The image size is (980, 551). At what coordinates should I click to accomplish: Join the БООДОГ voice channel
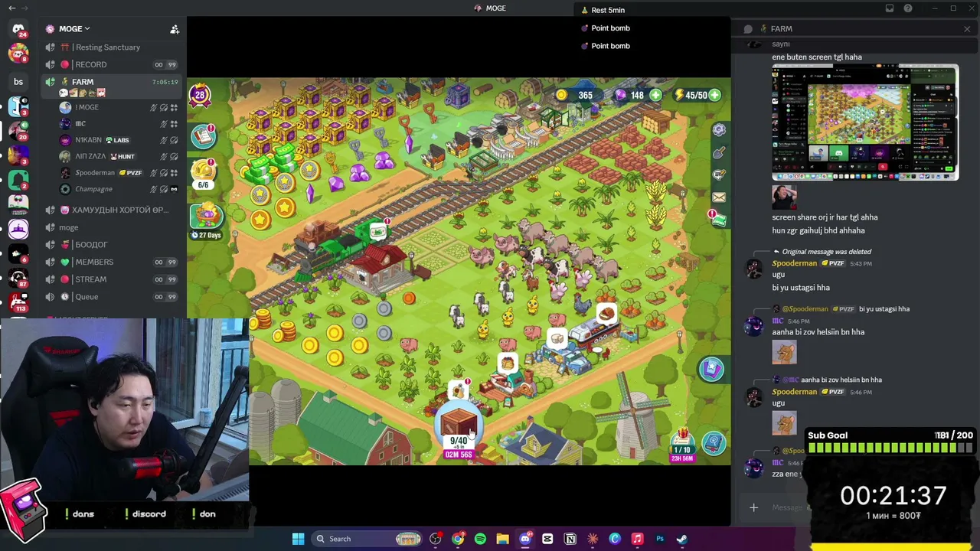coord(111,245)
